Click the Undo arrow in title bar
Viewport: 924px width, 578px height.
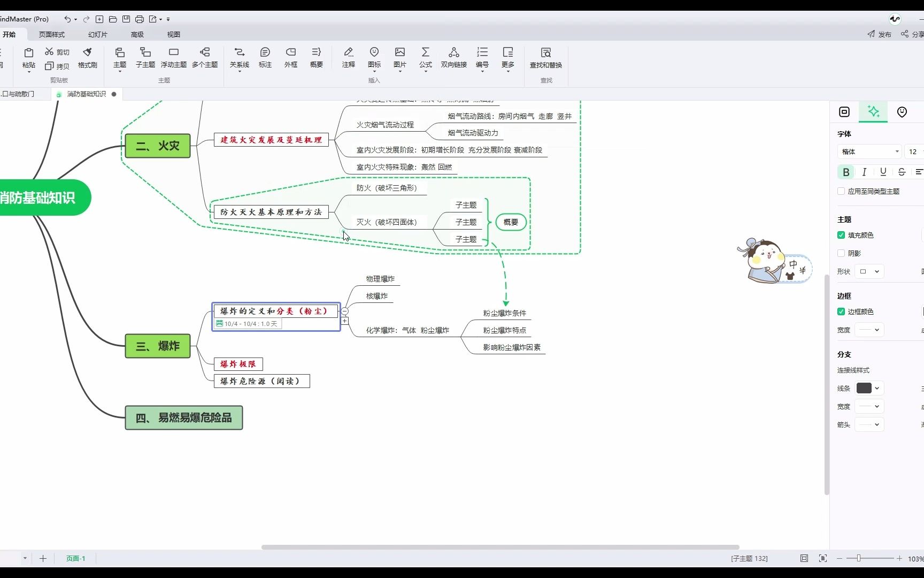67,19
